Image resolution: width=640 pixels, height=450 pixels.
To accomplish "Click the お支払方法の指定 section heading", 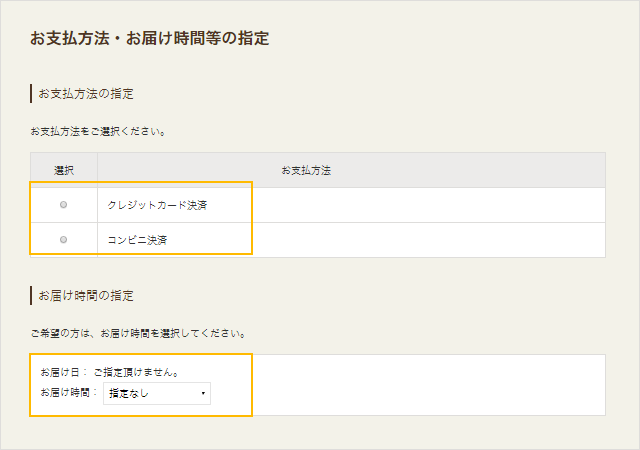I will point(86,94).
